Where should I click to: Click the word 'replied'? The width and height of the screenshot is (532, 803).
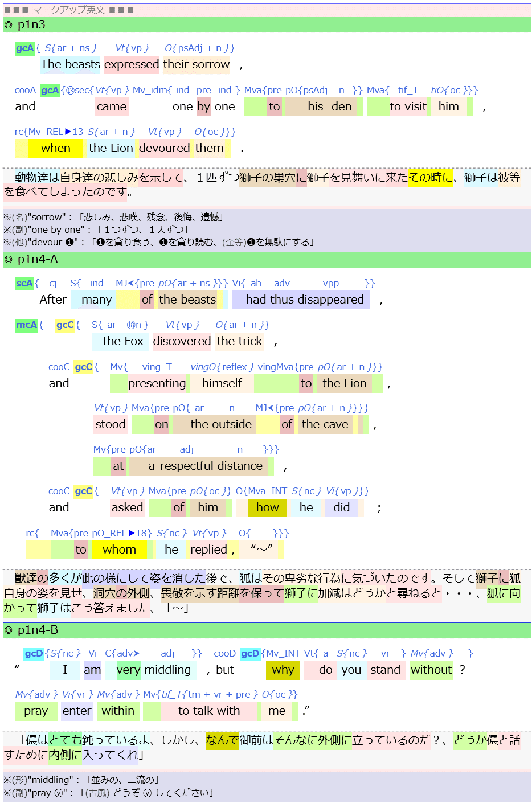point(208,550)
